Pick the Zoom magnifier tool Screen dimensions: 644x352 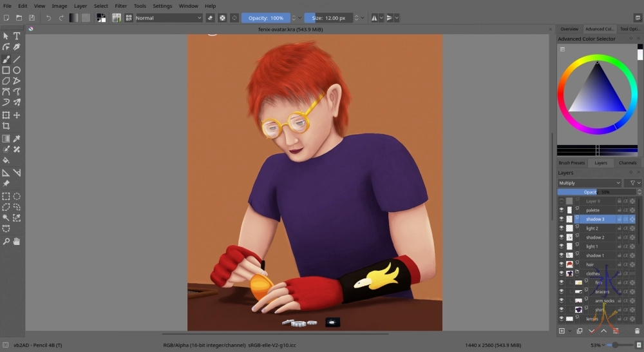pyautogui.click(x=6, y=241)
